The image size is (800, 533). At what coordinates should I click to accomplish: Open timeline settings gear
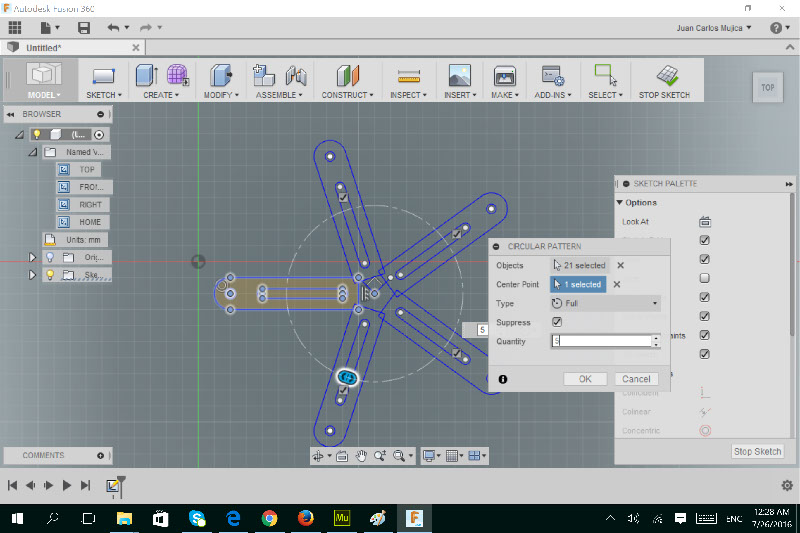point(787,485)
